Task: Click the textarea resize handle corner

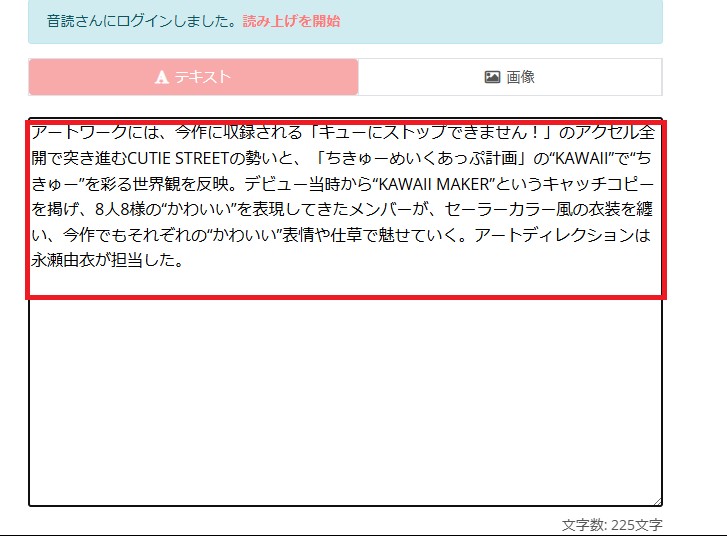Action: [657, 502]
